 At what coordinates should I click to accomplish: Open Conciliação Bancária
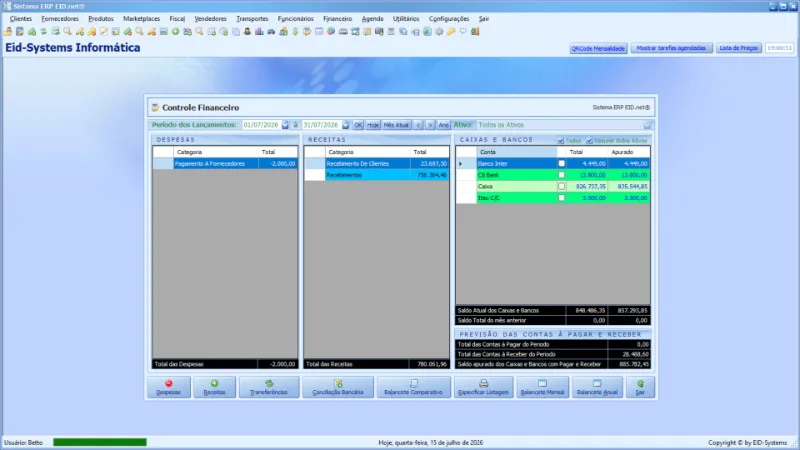coord(338,387)
